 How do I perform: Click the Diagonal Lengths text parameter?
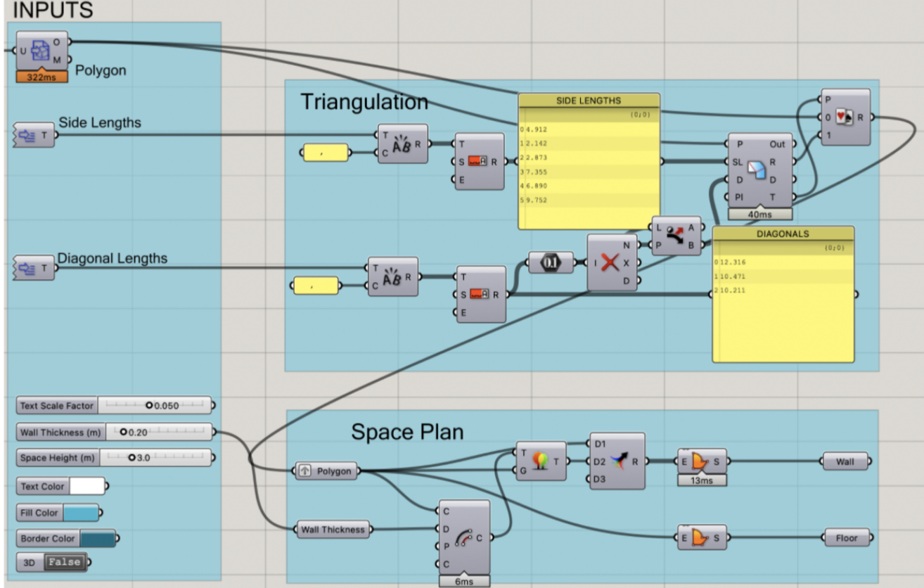click(34, 268)
